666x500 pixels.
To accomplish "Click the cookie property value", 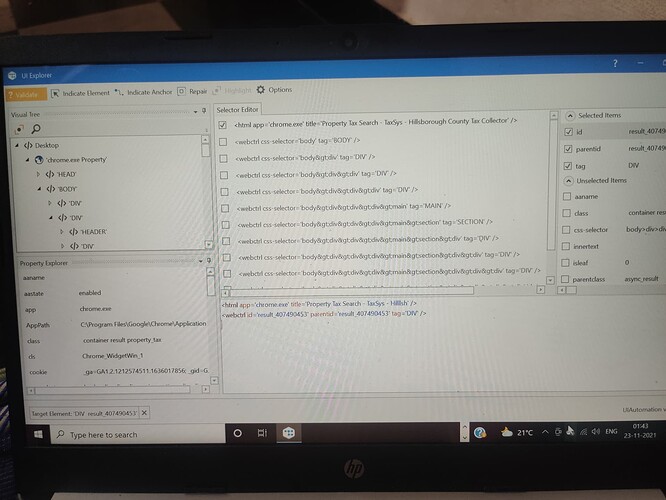I will [146, 371].
